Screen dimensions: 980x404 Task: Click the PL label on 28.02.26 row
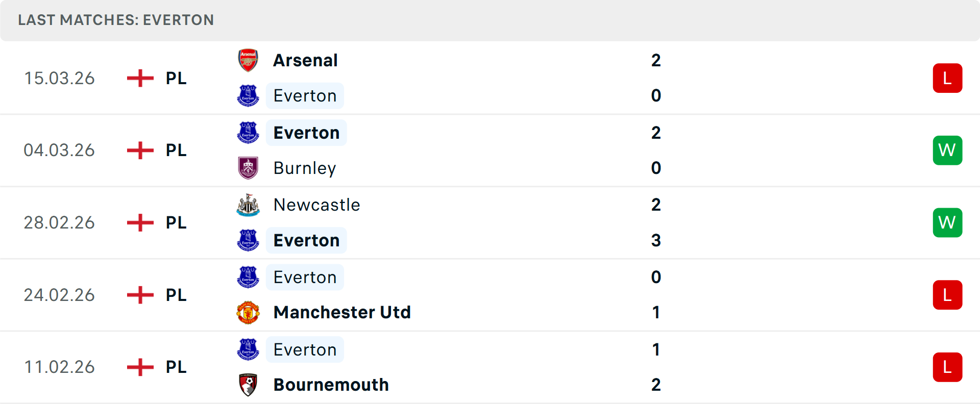[x=176, y=222]
